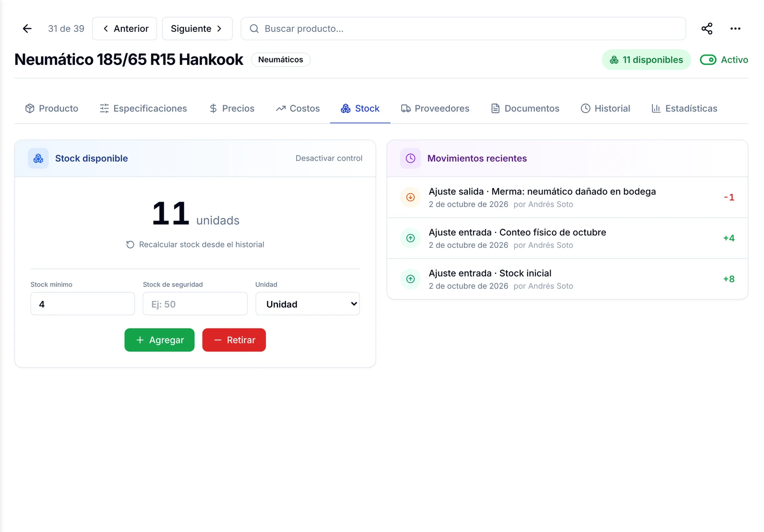Open the share icon
Screen dimensions: 764x532
707,29
